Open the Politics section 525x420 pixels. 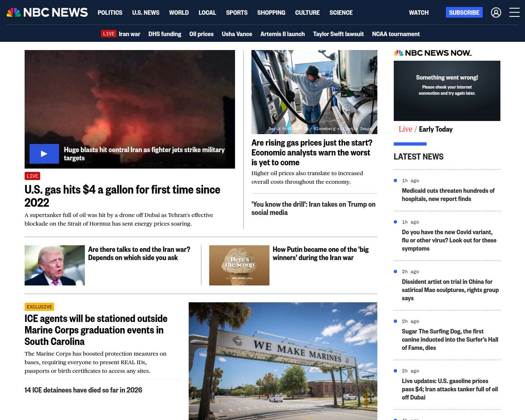[110, 13]
